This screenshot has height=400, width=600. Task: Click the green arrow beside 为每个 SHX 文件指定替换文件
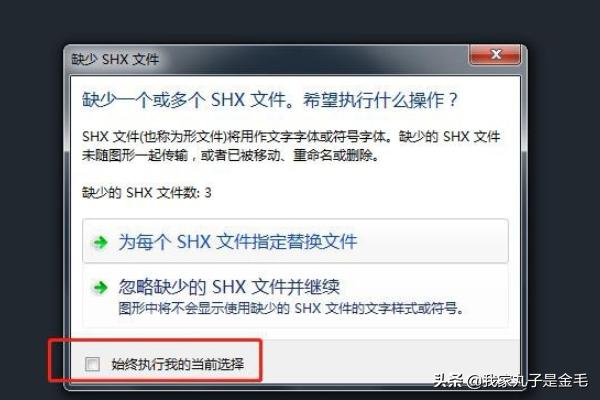point(100,242)
